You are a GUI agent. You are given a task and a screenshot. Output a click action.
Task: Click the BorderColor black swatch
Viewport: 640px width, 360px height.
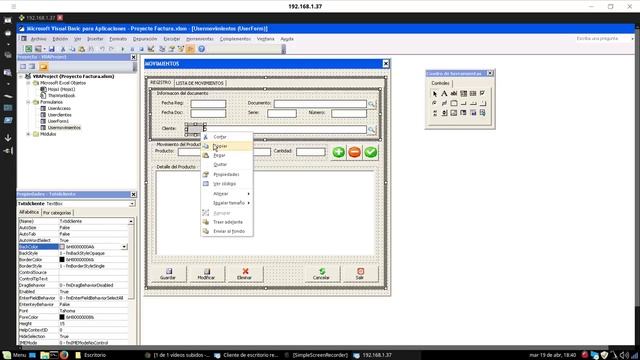click(62, 260)
